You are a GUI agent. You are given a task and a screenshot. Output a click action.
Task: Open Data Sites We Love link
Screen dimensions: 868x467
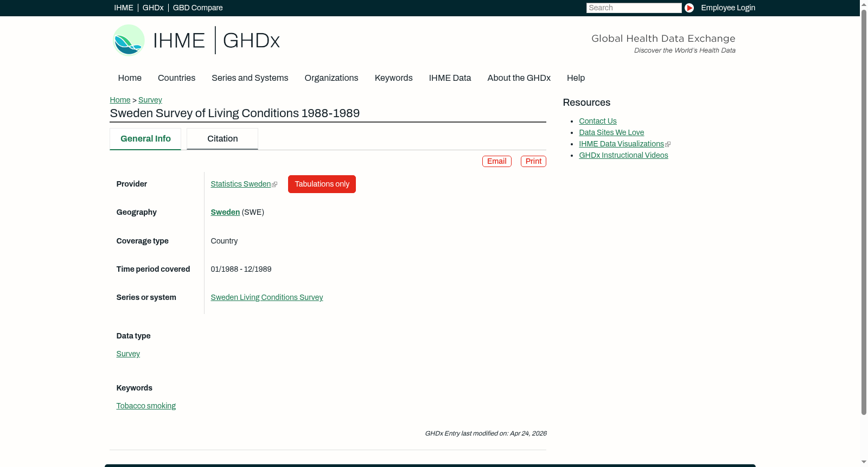tap(611, 133)
